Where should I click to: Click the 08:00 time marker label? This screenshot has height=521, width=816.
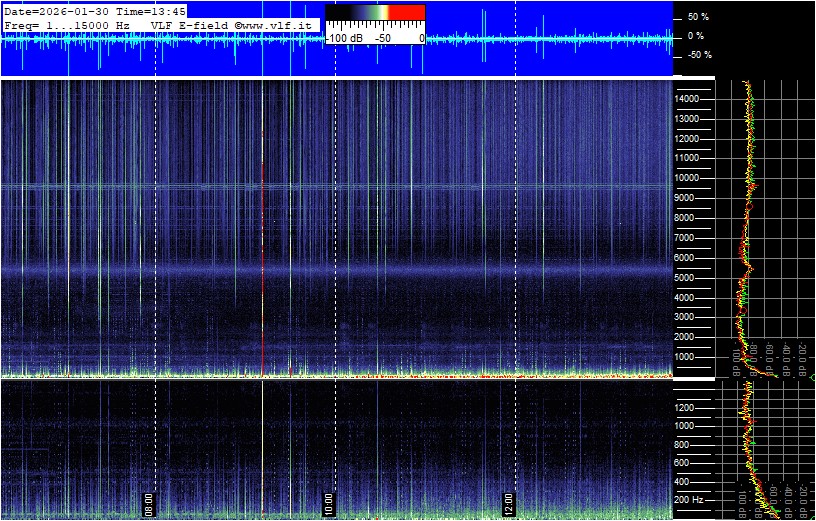click(149, 502)
